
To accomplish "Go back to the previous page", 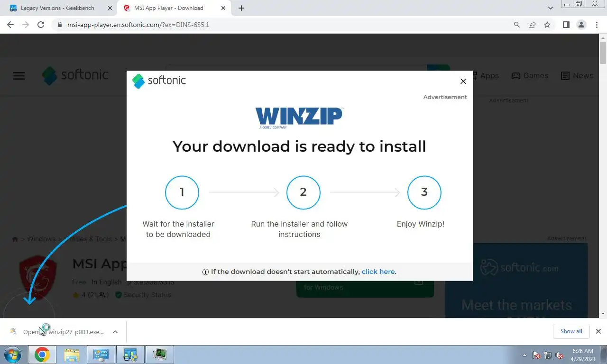I will coord(10,25).
